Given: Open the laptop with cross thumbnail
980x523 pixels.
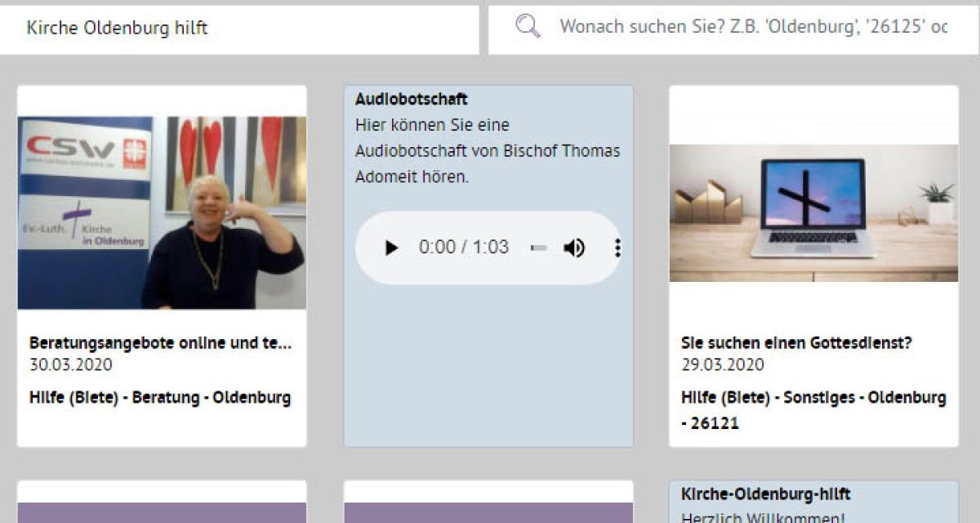Looking at the screenshot, I should tap(813, 212).
